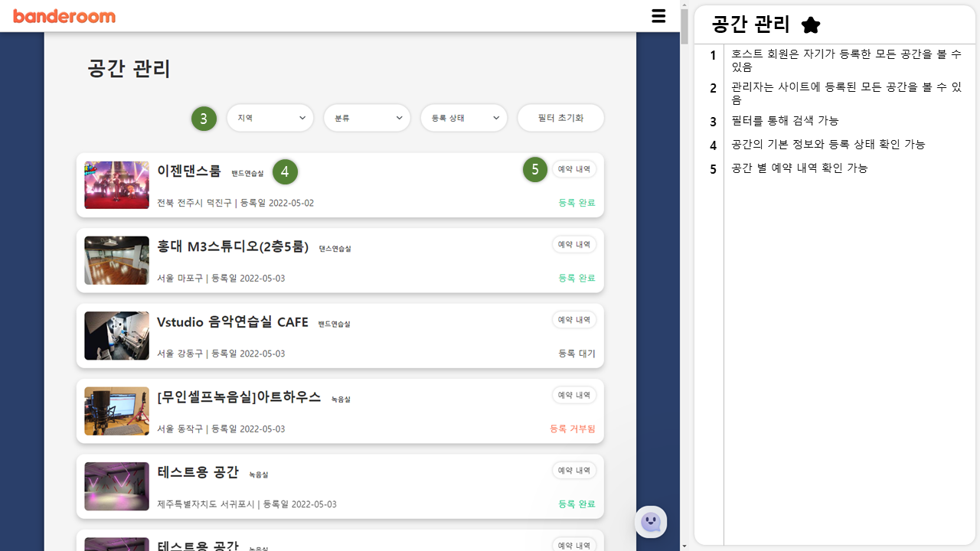Viewport: 980px width, 551px height.
Task: Open the 분류 filter dropdown
Action: point(367,118)
